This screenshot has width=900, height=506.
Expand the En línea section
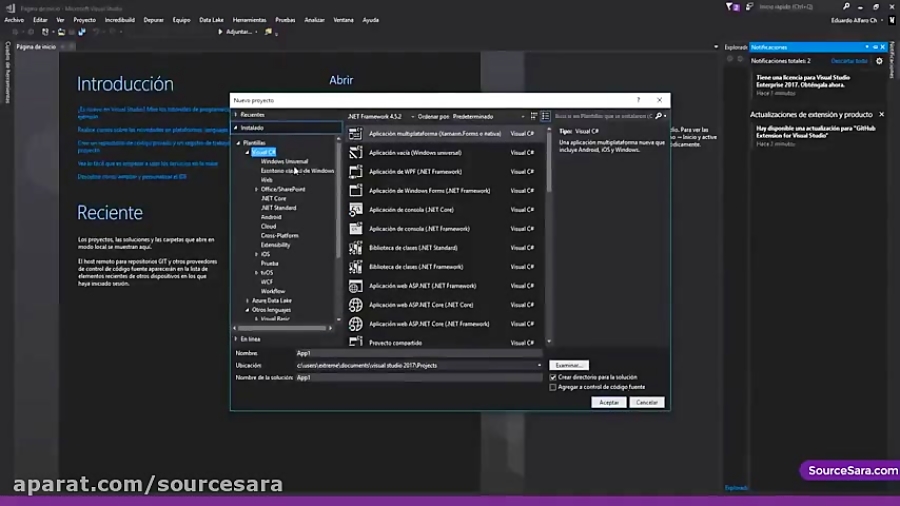point(236,339)
